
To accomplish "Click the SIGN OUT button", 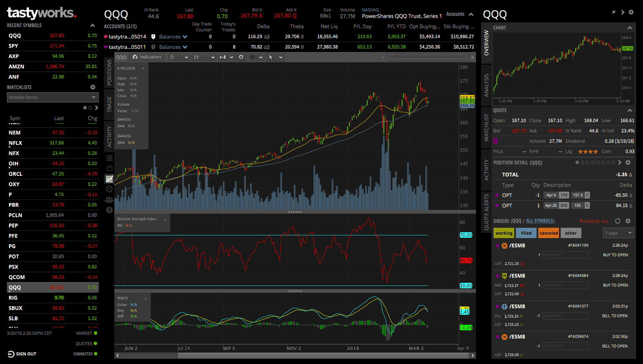I will pos(22,354).
